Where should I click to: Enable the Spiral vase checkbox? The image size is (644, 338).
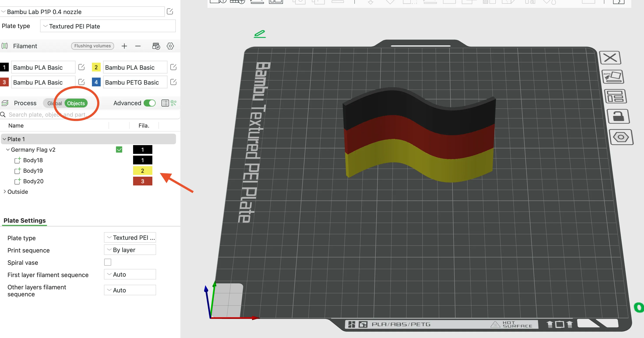click(108, 262)
